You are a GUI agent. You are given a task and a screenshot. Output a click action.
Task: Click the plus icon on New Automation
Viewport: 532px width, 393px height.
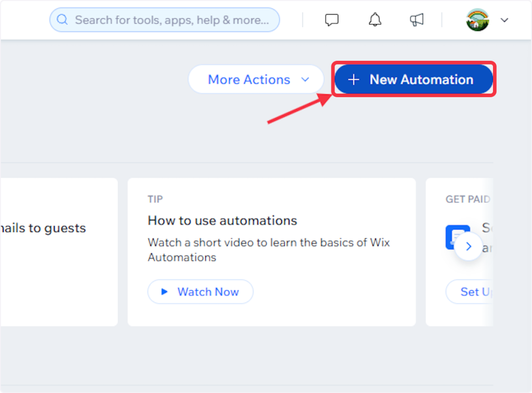(x=354, y=80)
